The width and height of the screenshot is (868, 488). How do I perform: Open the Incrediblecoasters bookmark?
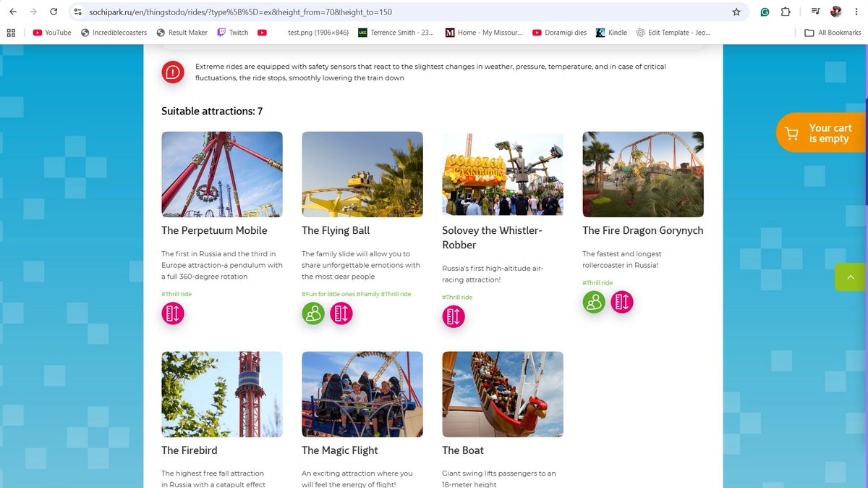114,33
